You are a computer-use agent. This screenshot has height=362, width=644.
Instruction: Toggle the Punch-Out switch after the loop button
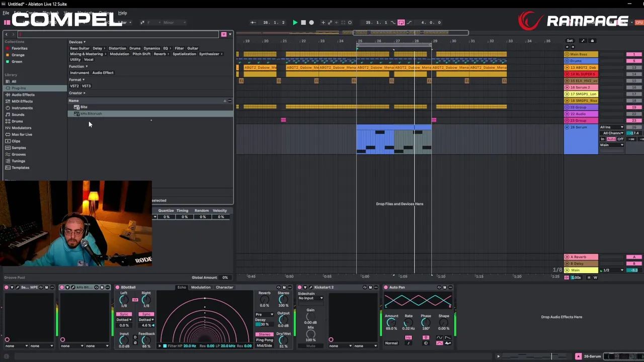click(409, 23)
